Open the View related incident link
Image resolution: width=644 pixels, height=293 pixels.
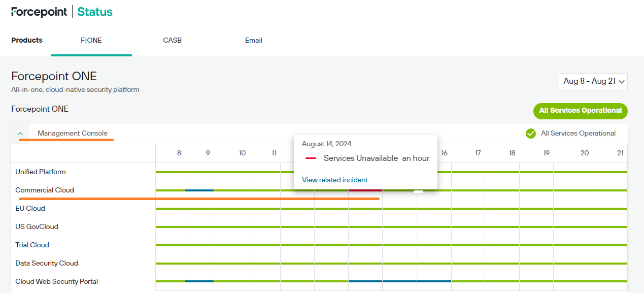click(334, 180)
